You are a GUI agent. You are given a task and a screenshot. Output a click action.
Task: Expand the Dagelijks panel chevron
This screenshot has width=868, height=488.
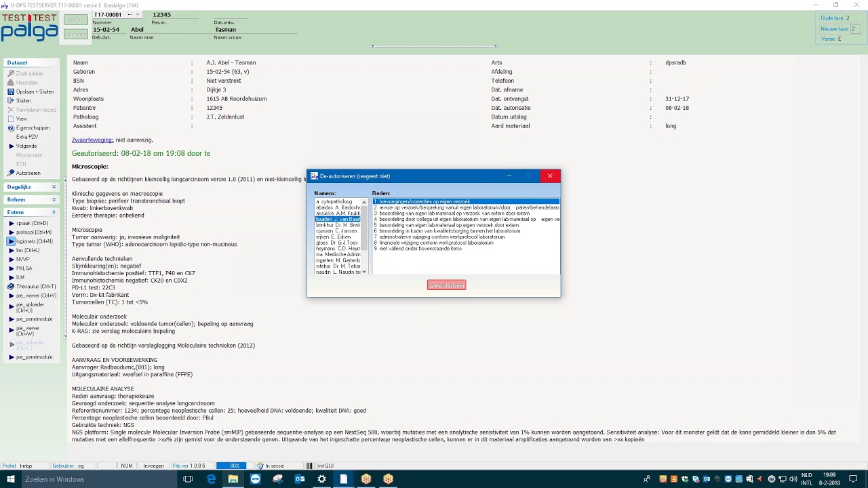point(54,187)
